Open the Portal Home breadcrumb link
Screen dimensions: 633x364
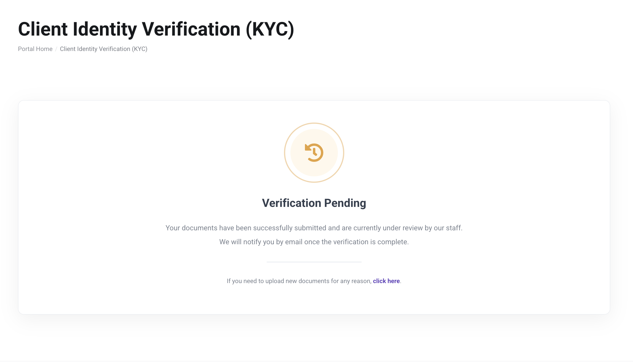click(x=35, y=49)
